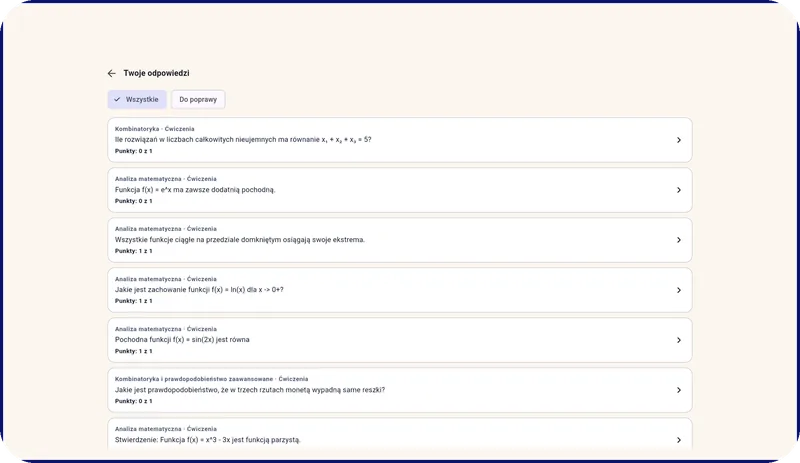Open question 'Funkcja f(x) = e^x ma zawsze dodatnią pochodną'
Screen dimensions: 800x463
coord(399,190)
